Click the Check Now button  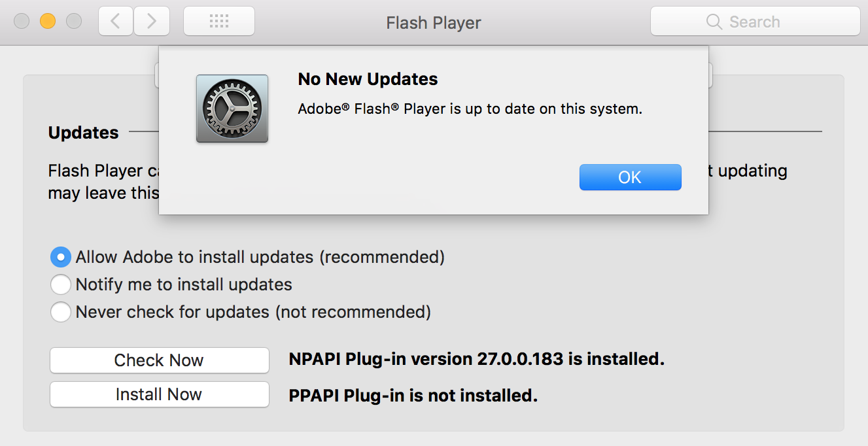160,360
